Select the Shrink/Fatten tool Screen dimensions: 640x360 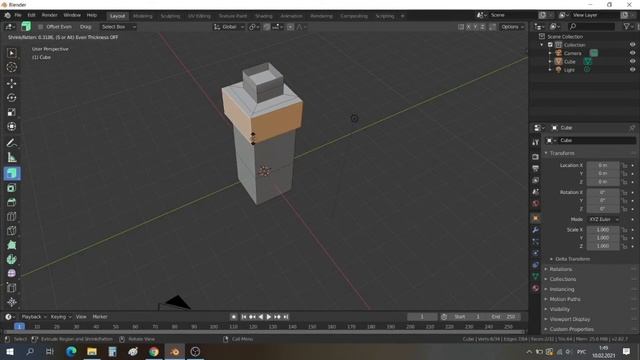(11, 302)
